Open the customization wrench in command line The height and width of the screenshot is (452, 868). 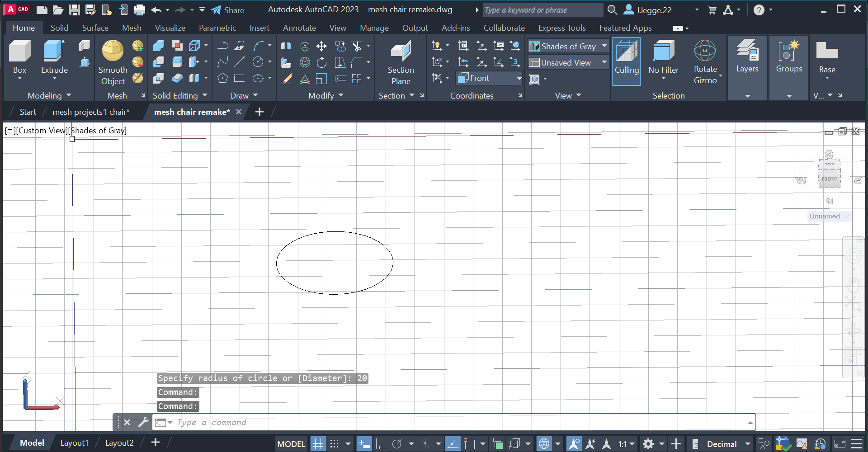tap(143, 422)
